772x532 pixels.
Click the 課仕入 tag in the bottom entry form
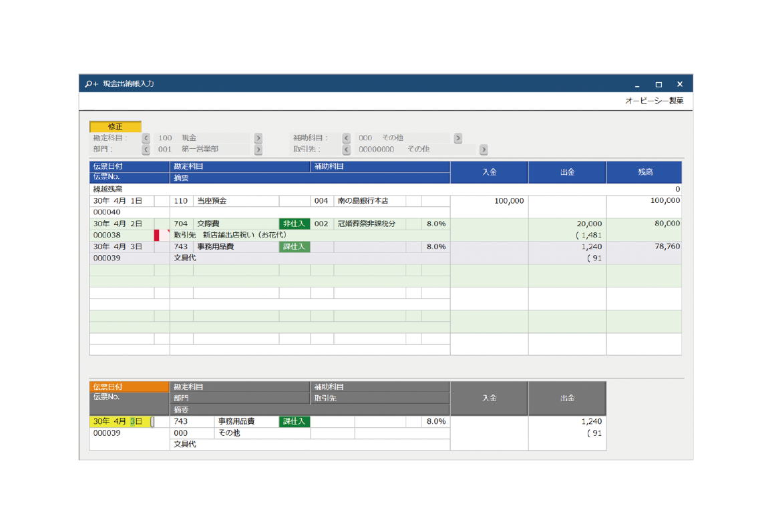(x=294, y=421)
